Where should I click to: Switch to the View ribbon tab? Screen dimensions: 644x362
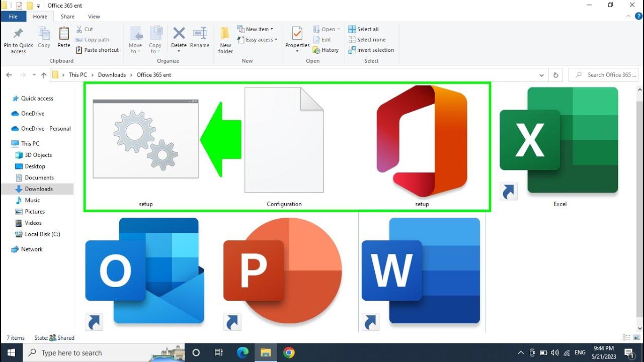click(94, 17)
